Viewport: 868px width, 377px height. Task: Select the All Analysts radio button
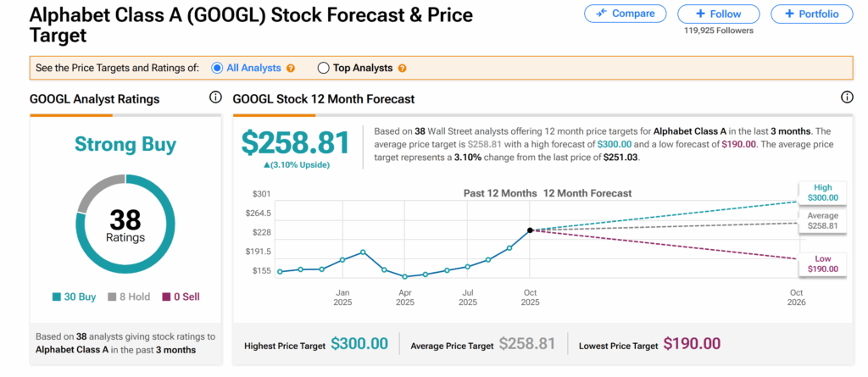(217, 68)
